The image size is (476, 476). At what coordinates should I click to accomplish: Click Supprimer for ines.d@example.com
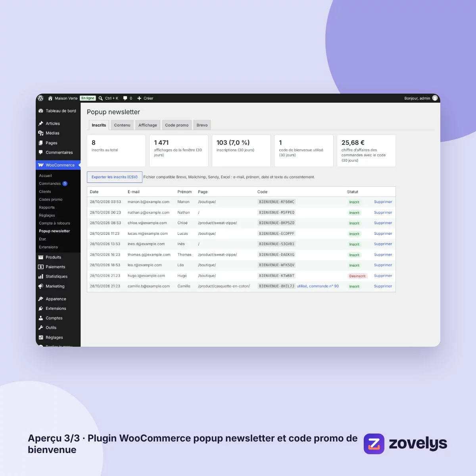(x=383, y=244)
